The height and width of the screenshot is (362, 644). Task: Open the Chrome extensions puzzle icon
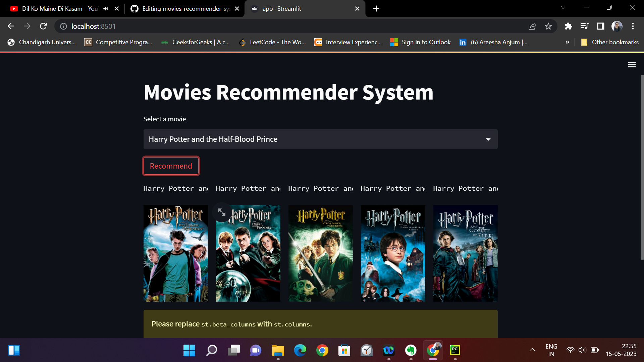[x=569, y=26]
